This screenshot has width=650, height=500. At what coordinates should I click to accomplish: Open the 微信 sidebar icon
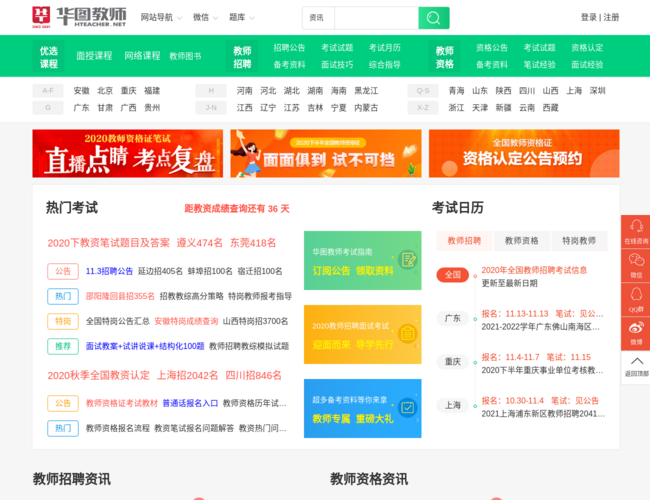coord(636,265)
